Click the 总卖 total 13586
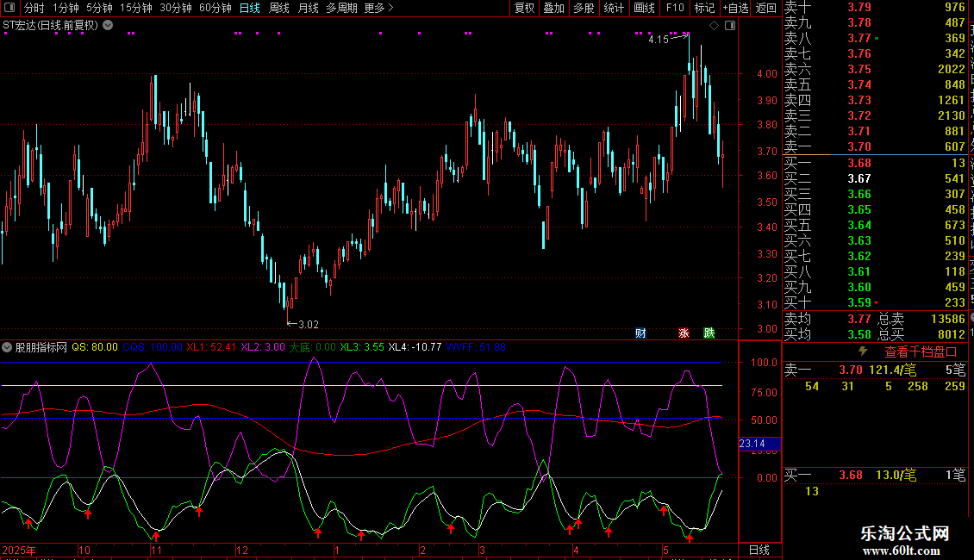The width and height of the screenshot is (974, 560). point(948,319)
